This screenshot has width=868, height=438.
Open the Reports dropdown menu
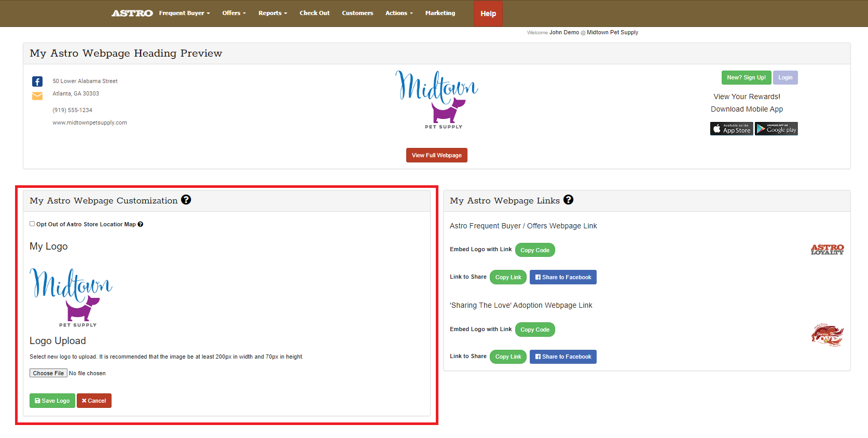point(272,13)
